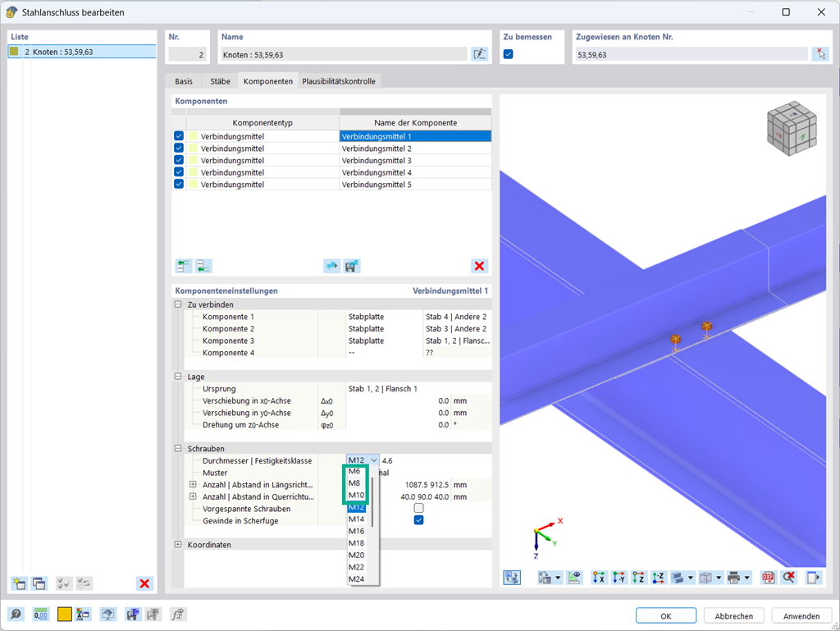Click the expand window arrow icon

pos(813,578)
